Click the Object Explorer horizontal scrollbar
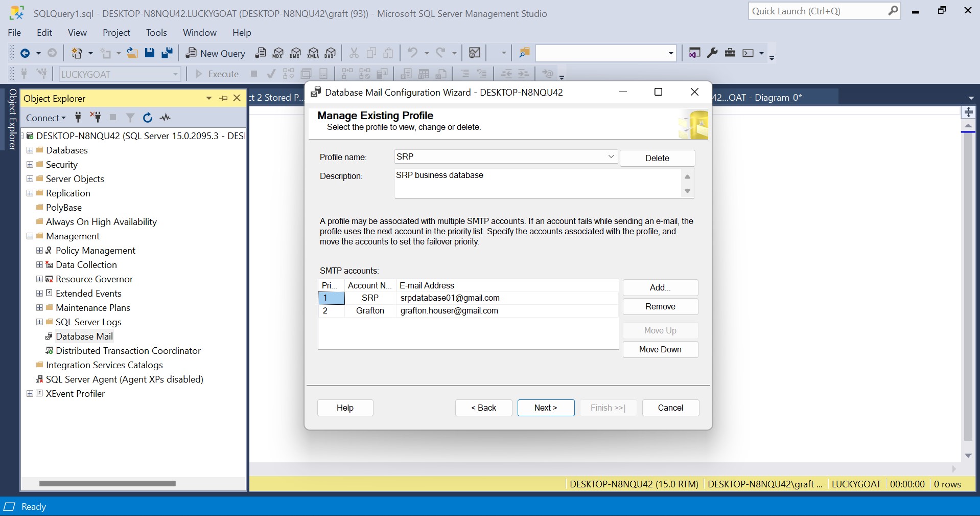The width and height of the screenshot is (980, 516). coord(107,483)
